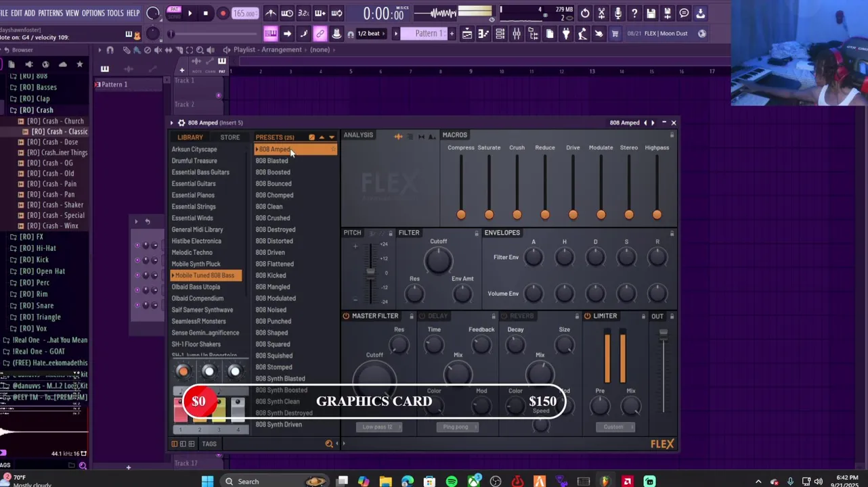Click the cut scissors icon in toolbar
This screenshot has width=868, height=487.
[x=601, y=13]
